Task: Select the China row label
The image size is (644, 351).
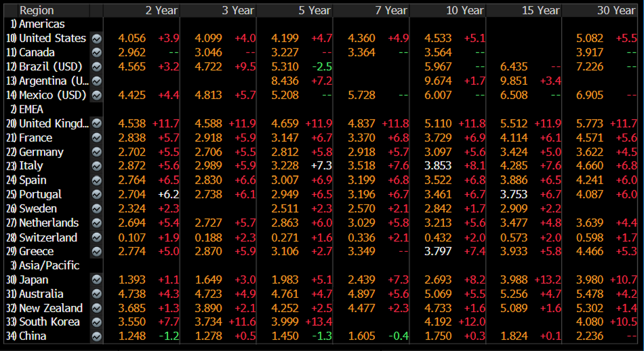Action: 33,337
